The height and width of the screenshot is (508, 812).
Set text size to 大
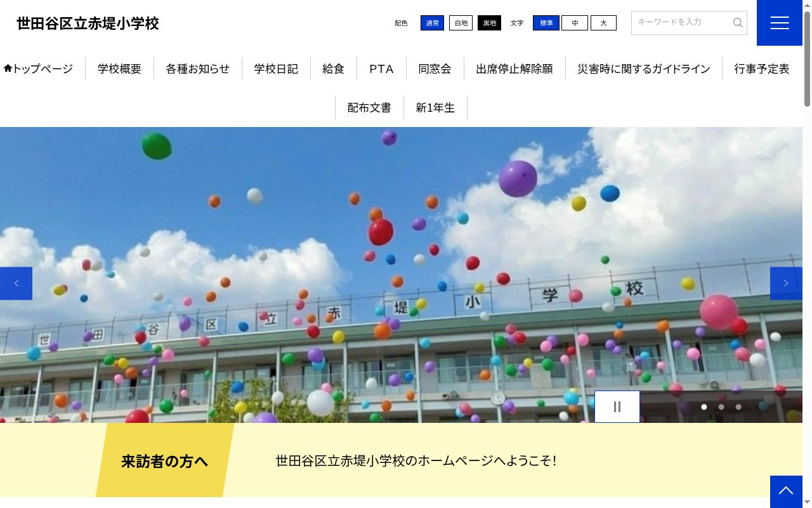[x=603, y=23]
